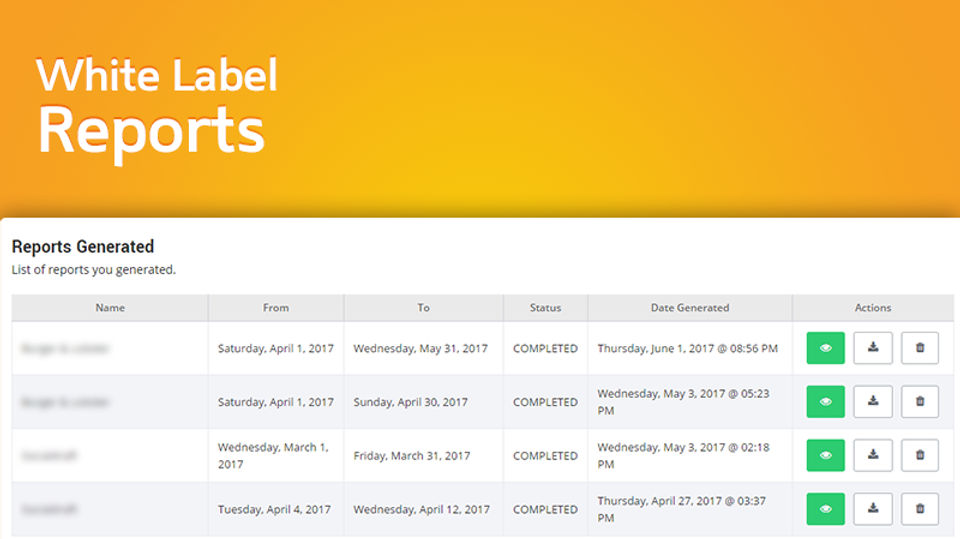This screenshot has height=539, width=960.
Task: View the report generated April 27, 2017
Action: (825, 509)
